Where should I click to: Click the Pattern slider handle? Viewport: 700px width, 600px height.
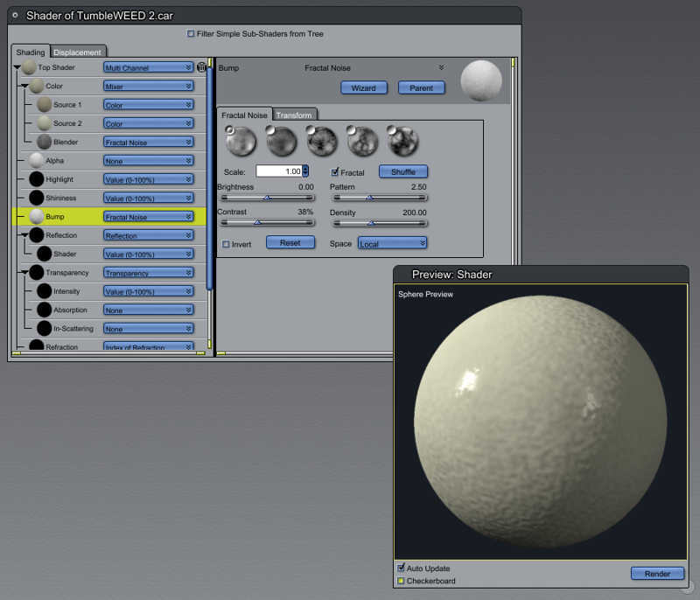pyautogui.click(x=369, y=197)
